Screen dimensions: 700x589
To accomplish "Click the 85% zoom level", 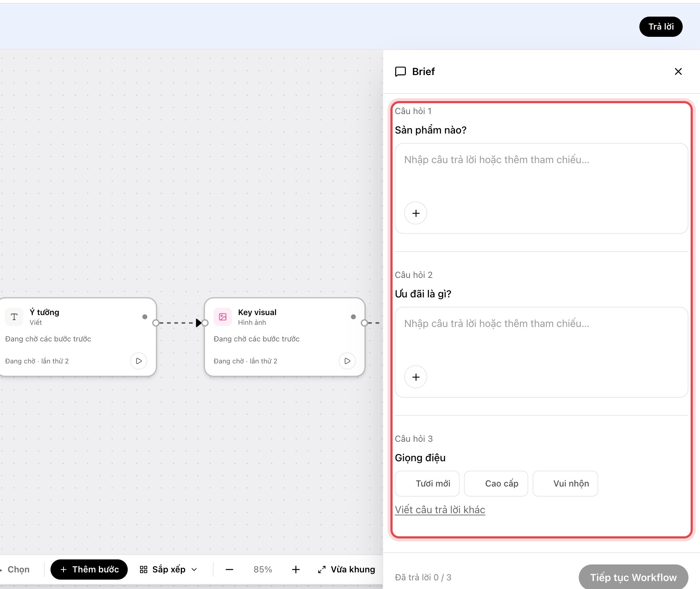I will point(263,570).
